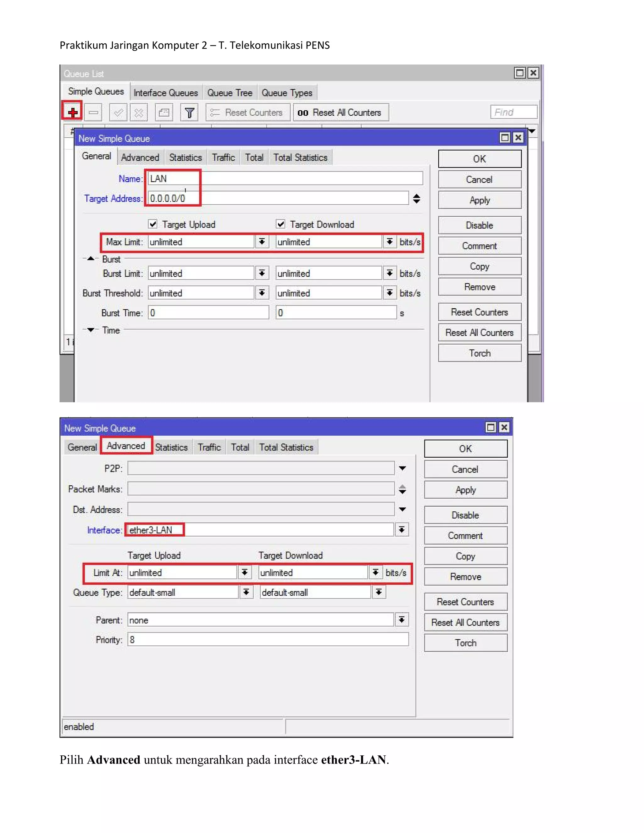Screen dimensions: 644x833
Task: Click the minus remove queue icon
Action: [x=93, y=113]
